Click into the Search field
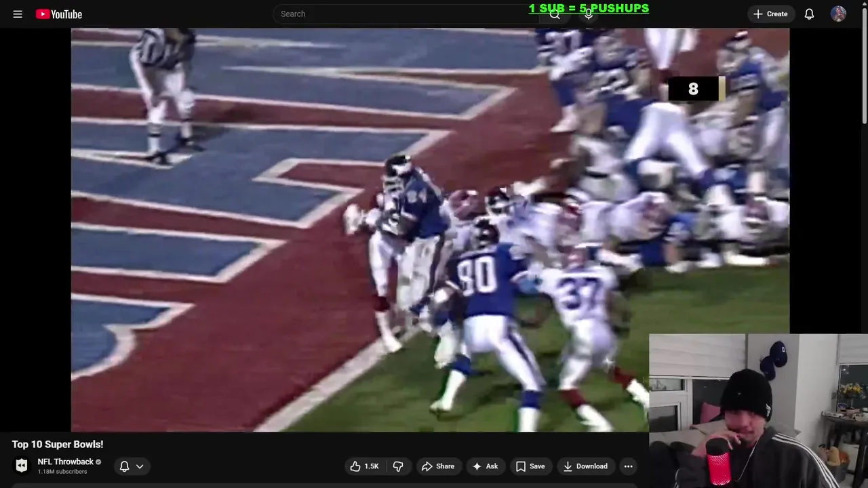The image size is (868, 488). [x=406, y=14]
